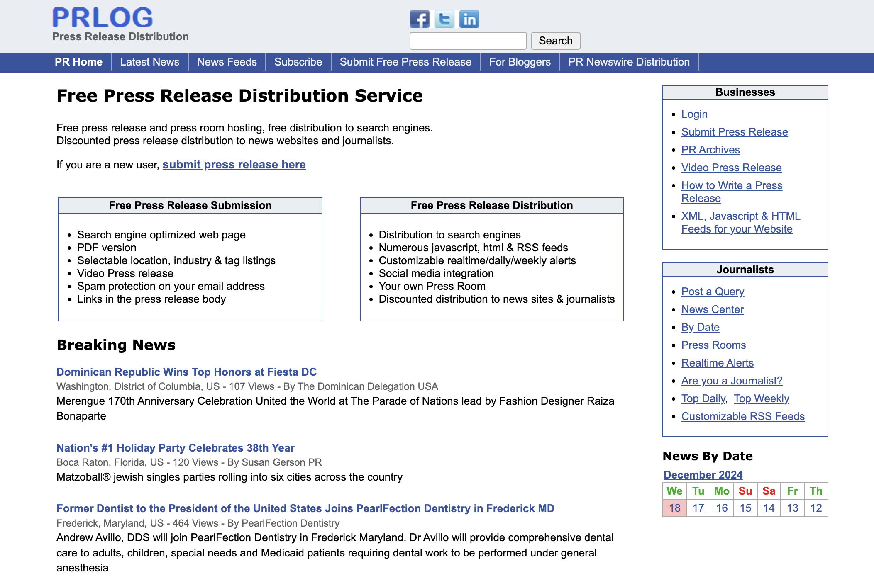Click the 'PDF version' bullet
Image resolution: width=874 pixels, height=588 pixels.
click(x=107, y=248)
